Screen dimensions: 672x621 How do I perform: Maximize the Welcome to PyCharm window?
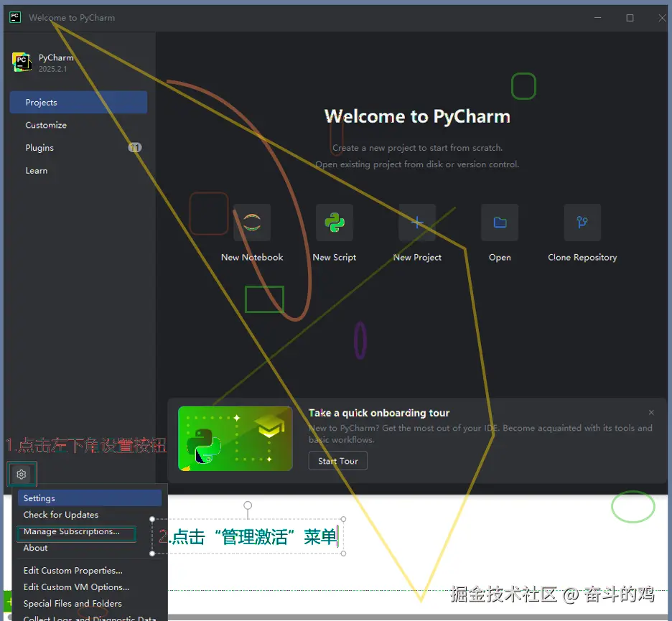click(630, 17)
